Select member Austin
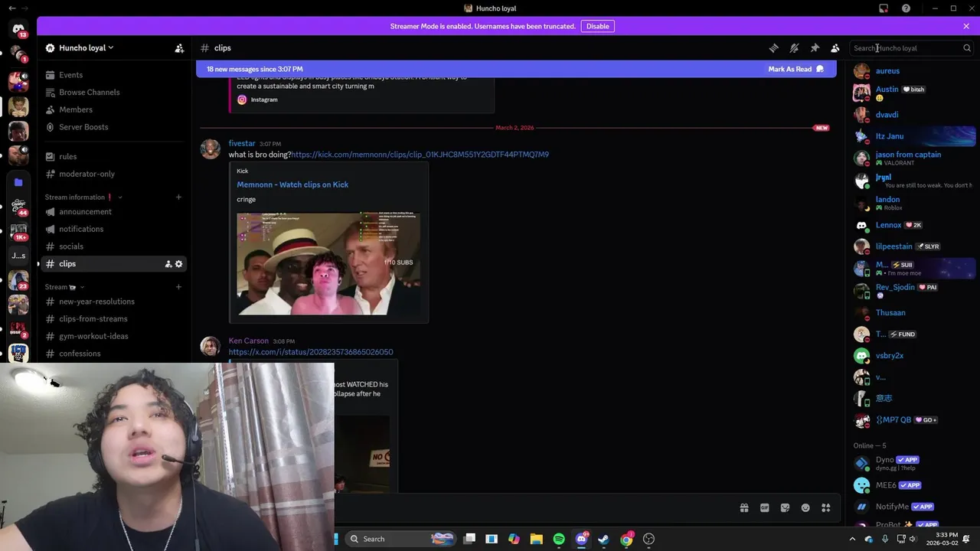This screenshot has height=551, width=980. (x=913, y=93)
